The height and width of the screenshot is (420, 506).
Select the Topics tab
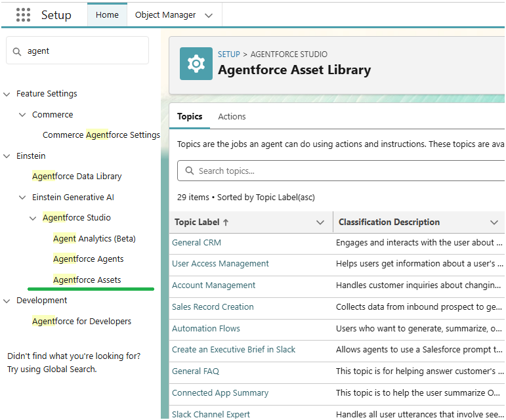click(190, 116)
